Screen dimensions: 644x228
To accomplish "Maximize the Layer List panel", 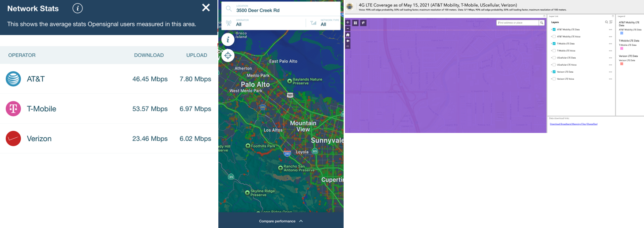I will tap(613, 16).
